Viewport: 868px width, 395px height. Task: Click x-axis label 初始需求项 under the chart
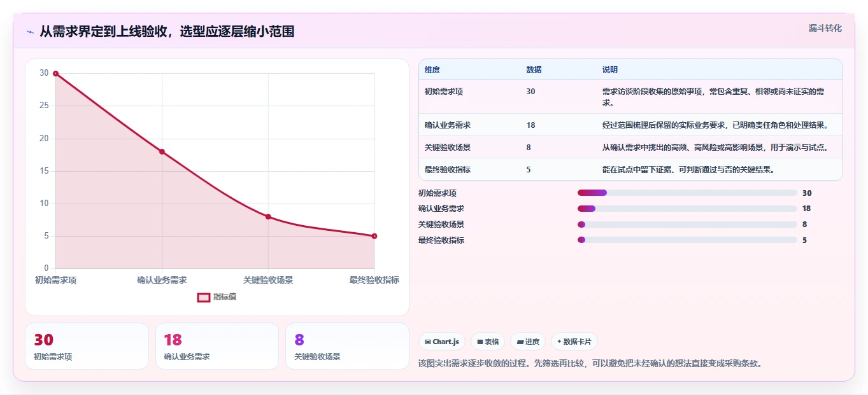click(55, 280)
